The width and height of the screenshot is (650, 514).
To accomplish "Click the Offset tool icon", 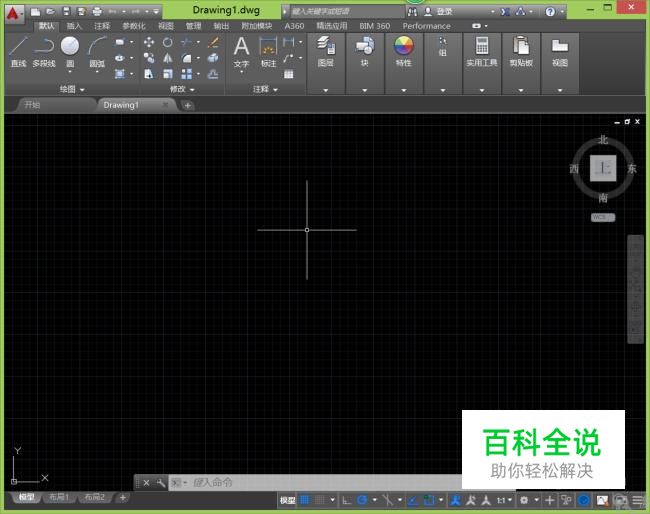I will click(x=213, y=74).
